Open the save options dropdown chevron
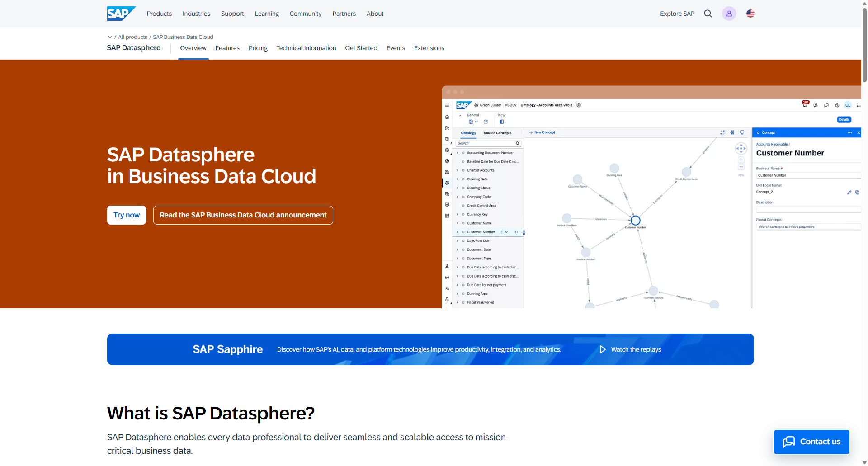 476,122
